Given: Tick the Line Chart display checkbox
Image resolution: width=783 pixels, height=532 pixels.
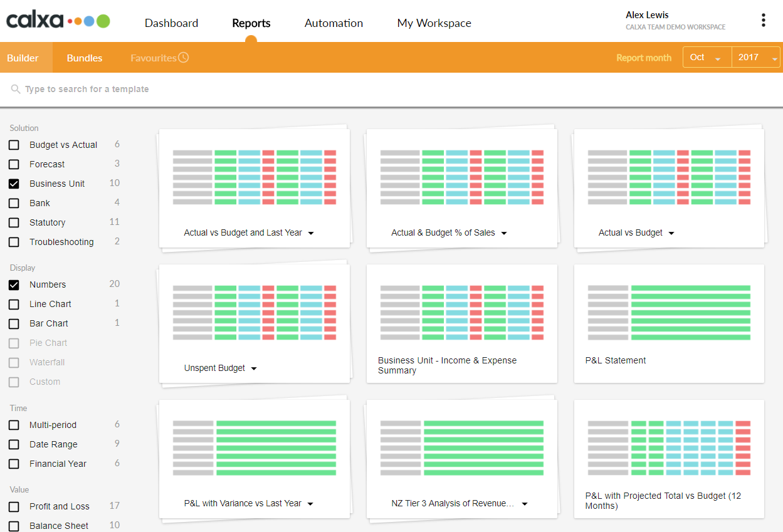Looking at the screenshot, I should pos(14,305).
